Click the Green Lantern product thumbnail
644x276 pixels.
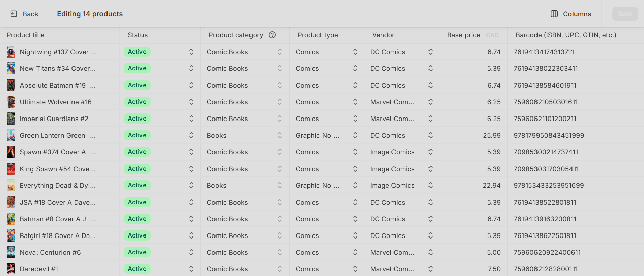pyautogui.click(x=11, y=135)
